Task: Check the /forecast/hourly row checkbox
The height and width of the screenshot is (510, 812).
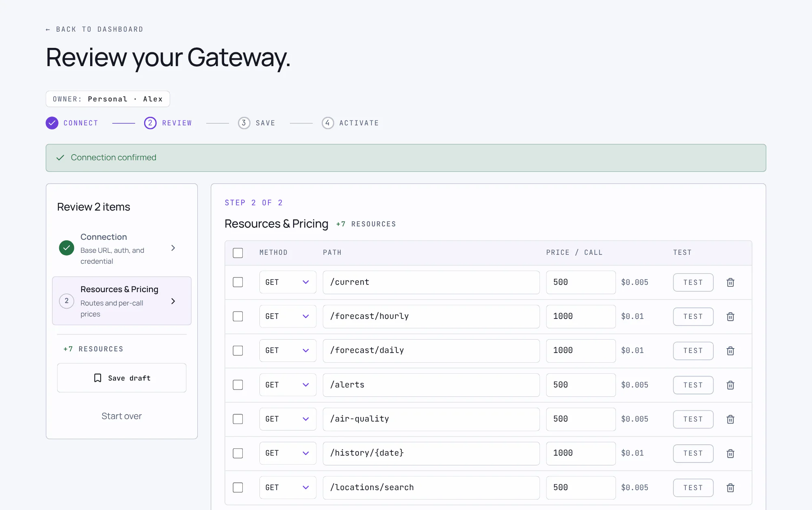Action: [238, 316]
